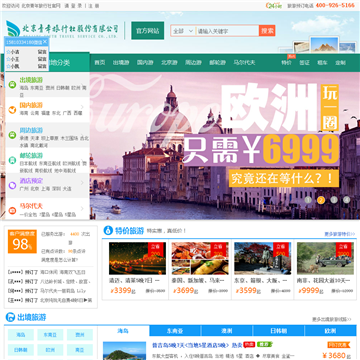
Task: Click the orange 搜索 search button
Action: coord(267,31)
